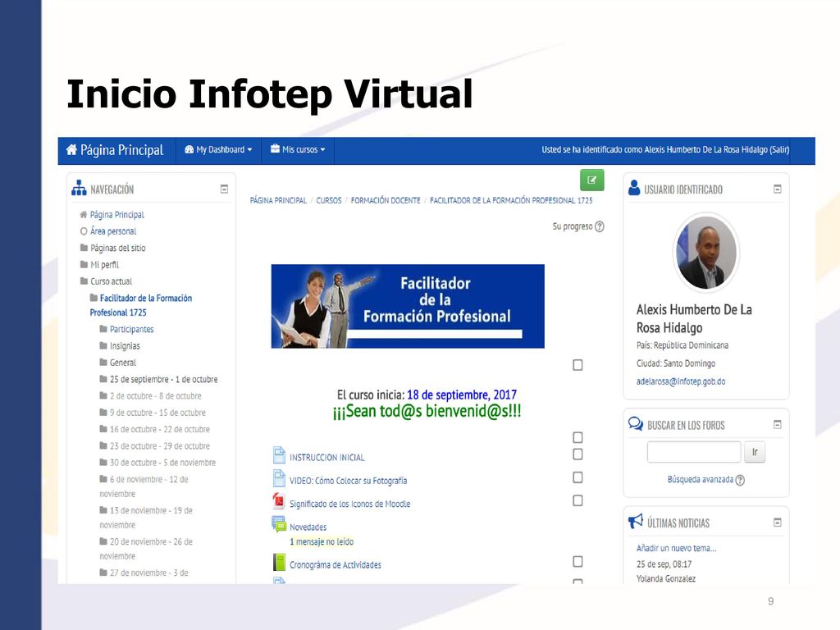This screenshot has width=840, height=630.
Task: Click the page icon for VIDEO Cómo Colocar su Fotografía
Action: 279,478
